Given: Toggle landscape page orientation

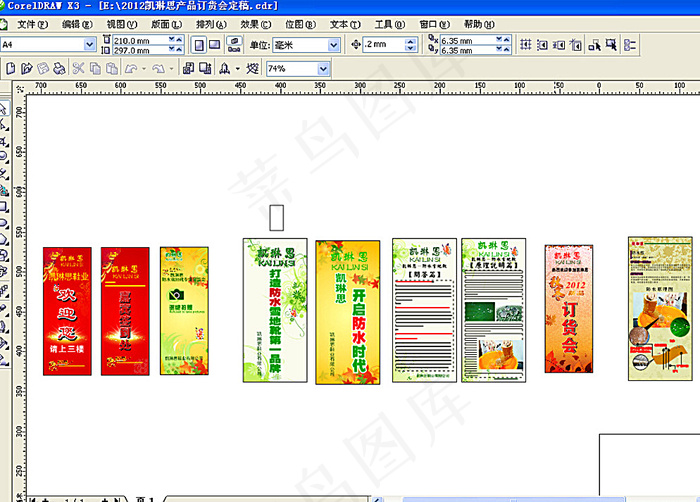Looking at the screenshot, I should click(215, 45).
